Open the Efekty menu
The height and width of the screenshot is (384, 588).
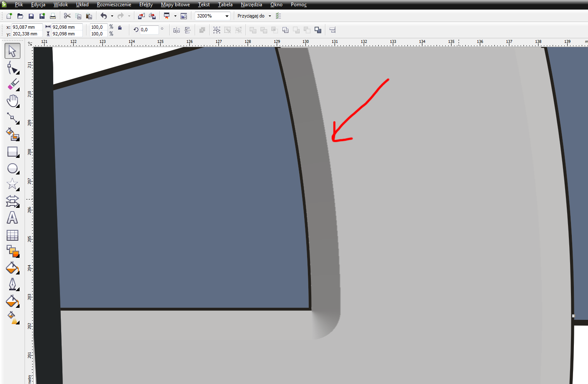[146, 5]
